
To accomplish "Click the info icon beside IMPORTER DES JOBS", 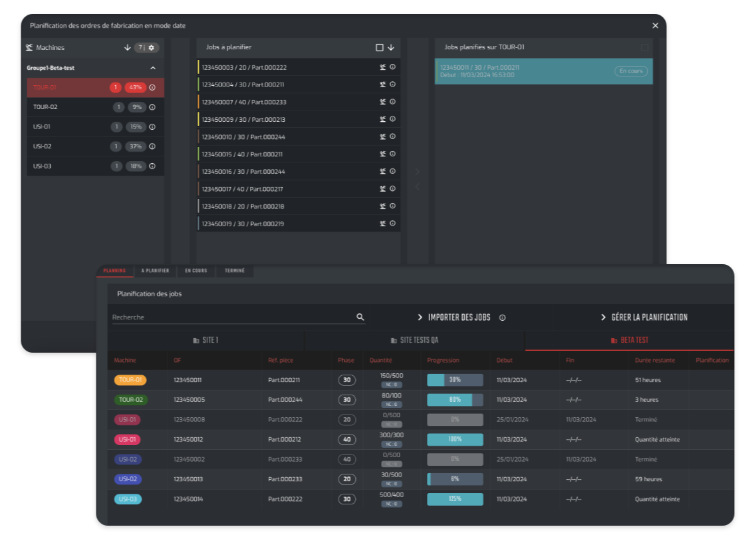I will 503,317.
